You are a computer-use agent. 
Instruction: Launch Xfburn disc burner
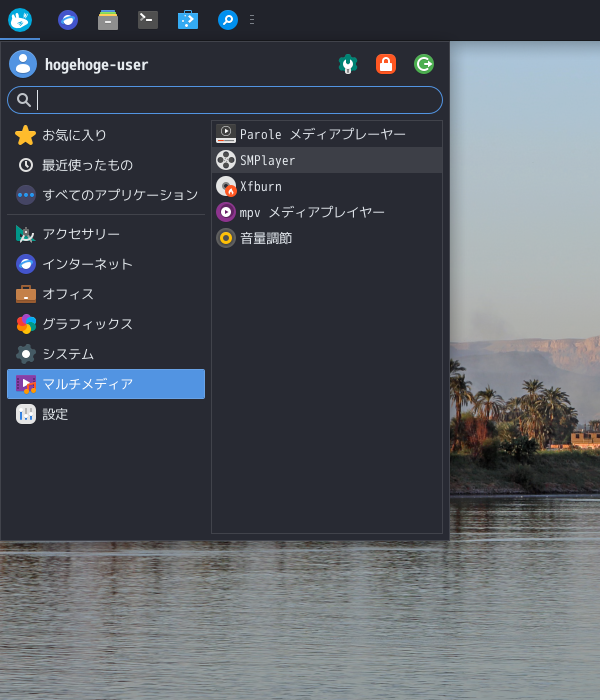(x=327, y=186)
